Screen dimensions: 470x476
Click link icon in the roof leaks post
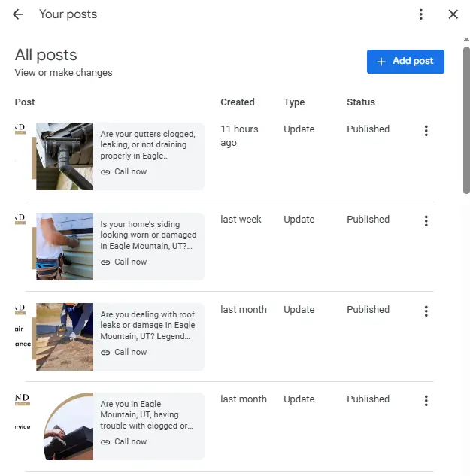[x=105, y=353]
